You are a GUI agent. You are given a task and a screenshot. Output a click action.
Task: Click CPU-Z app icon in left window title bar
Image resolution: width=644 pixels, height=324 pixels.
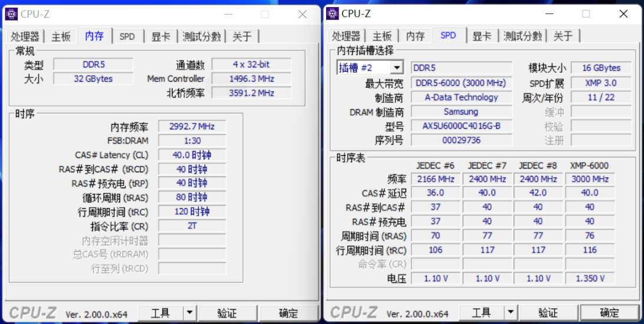coord(11,14)
